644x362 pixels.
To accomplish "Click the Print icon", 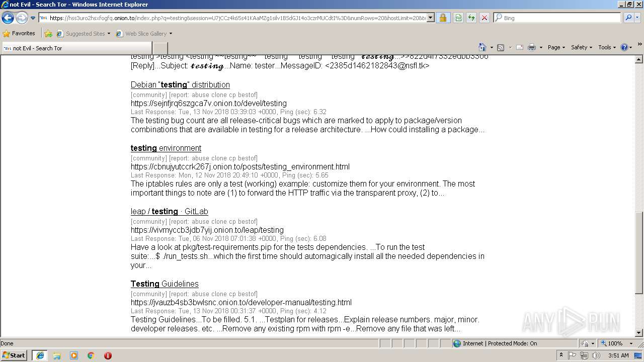I will coord(532,47).
